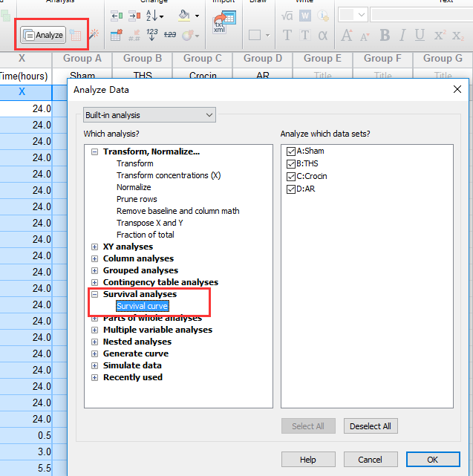Image resolution: width=473 pixels, height=476 pixels.
Task: Uncheck the A:Sham data set
Action: [290, 151]
